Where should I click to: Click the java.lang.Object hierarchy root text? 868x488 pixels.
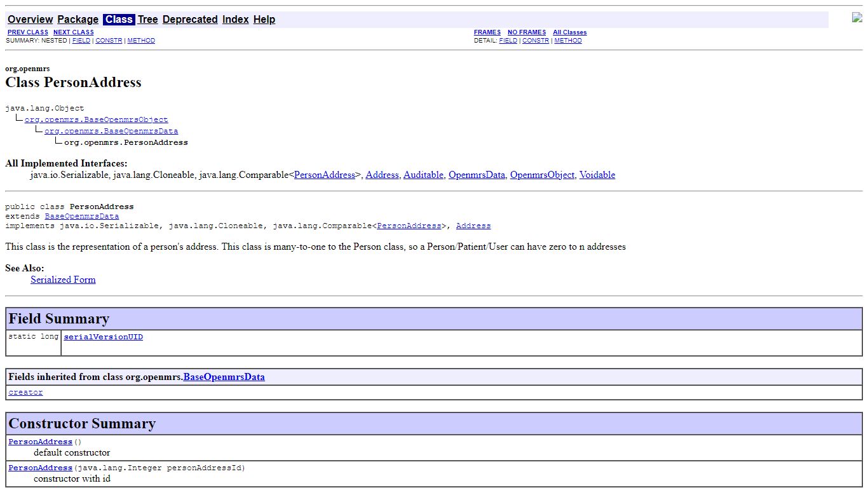click(44, 108)
